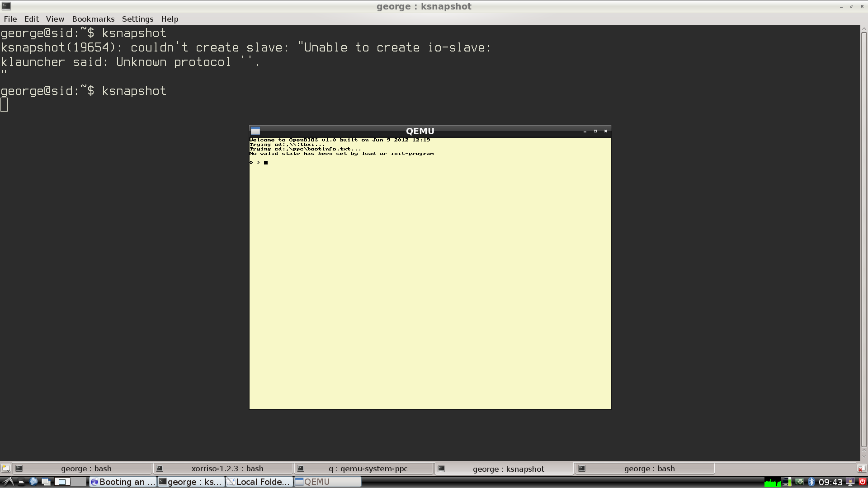Image resolution: width=868 pixels, height=488 pixels.
Task: Close the Konsole window
Action: (862, 6)
